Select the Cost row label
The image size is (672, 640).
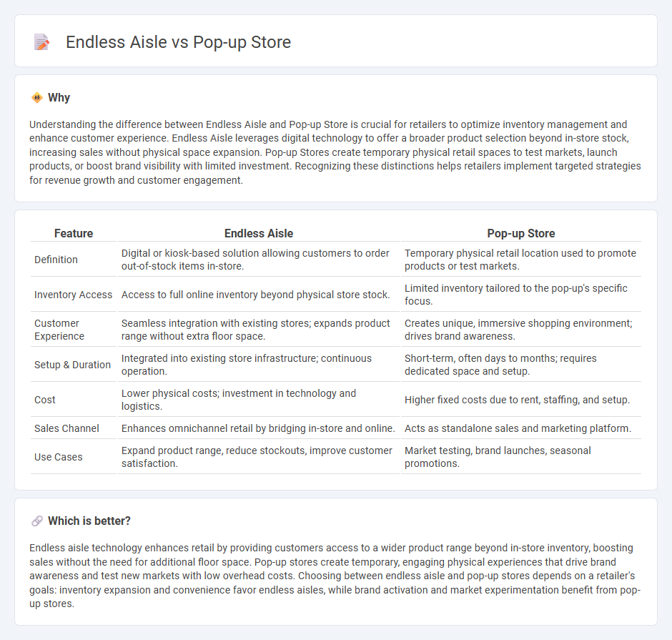click(x=45, y=400)
